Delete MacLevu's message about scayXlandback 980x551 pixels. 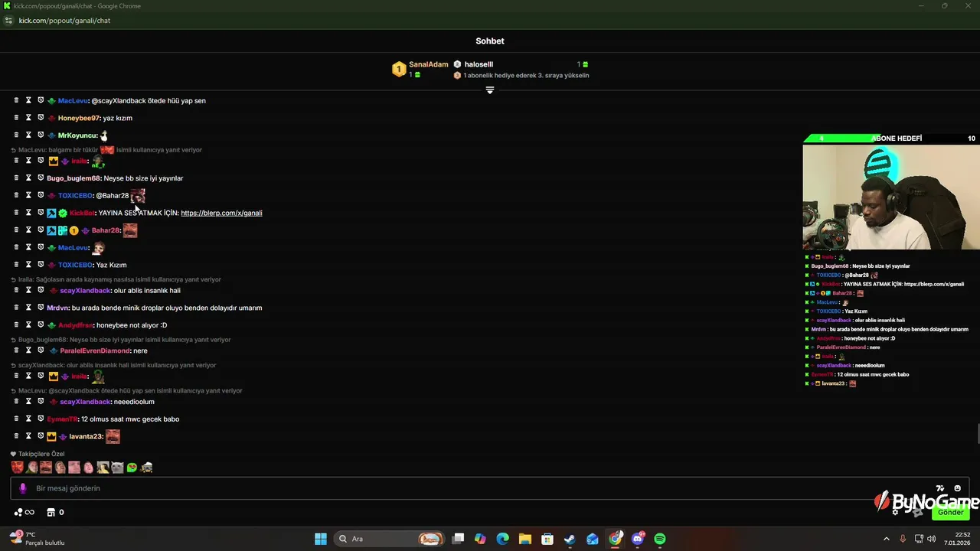point(16,100)
